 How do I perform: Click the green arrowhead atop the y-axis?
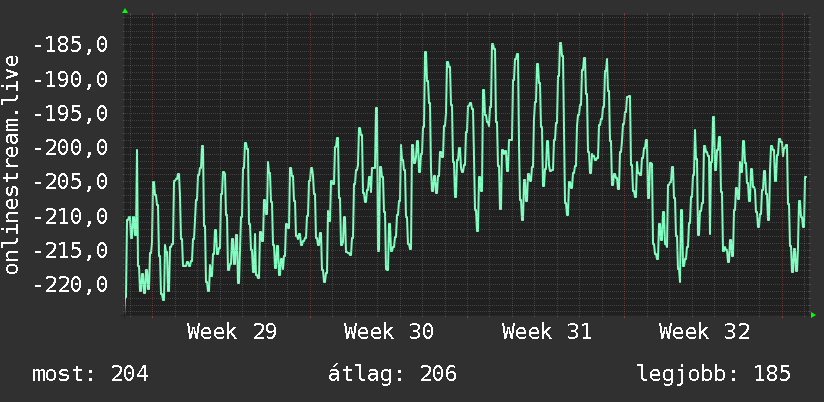point(125,11)
